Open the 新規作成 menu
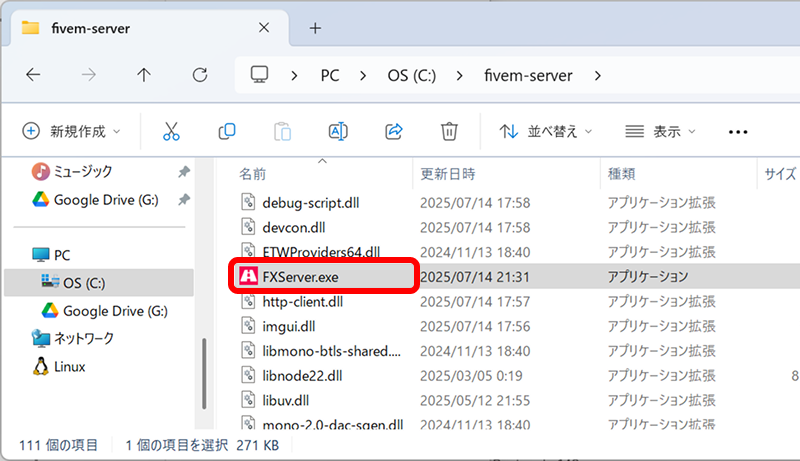The width and height of the screenshot is (800, 461). coord(72,132)
